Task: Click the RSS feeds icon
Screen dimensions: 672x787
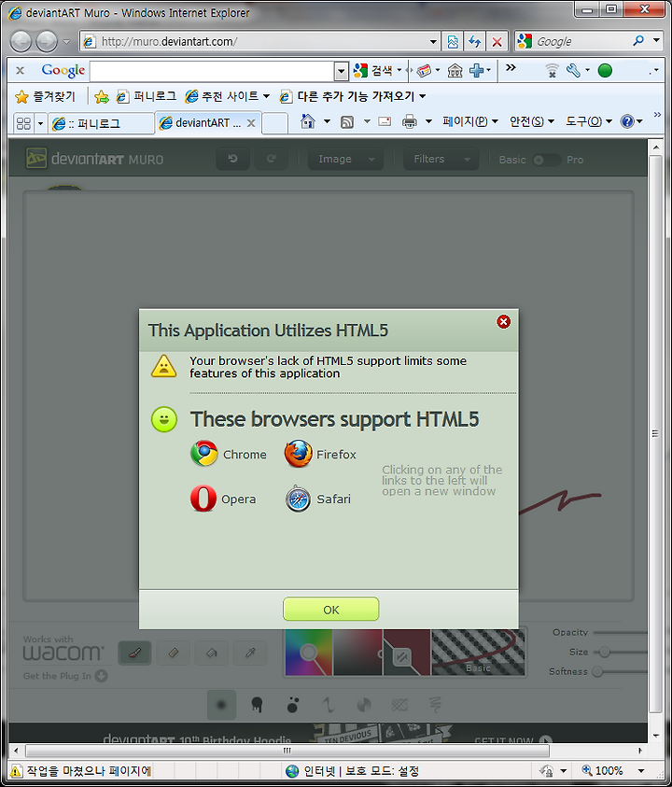Action: click(x=347, y=121)
